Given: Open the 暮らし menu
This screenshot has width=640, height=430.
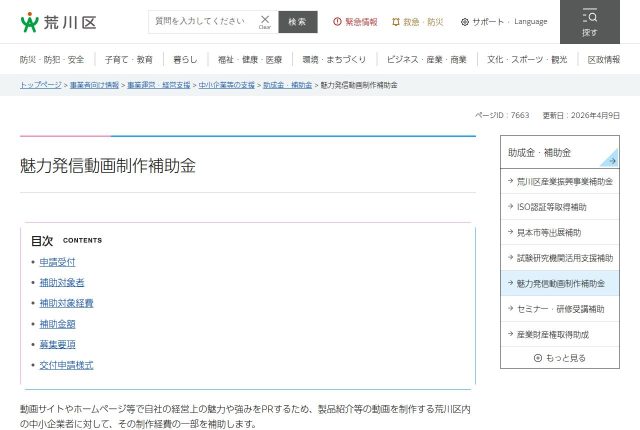Looking at the screenshot, I should point(185,60).
